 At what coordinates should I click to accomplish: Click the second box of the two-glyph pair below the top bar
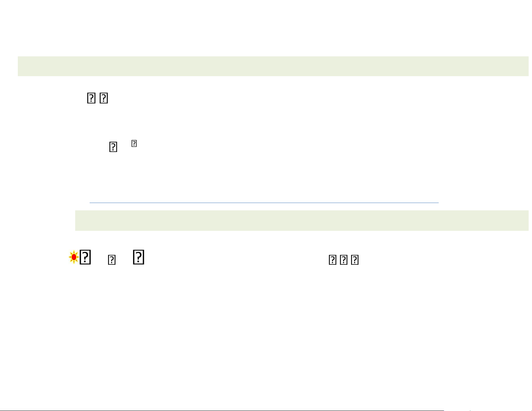[104, 98]
